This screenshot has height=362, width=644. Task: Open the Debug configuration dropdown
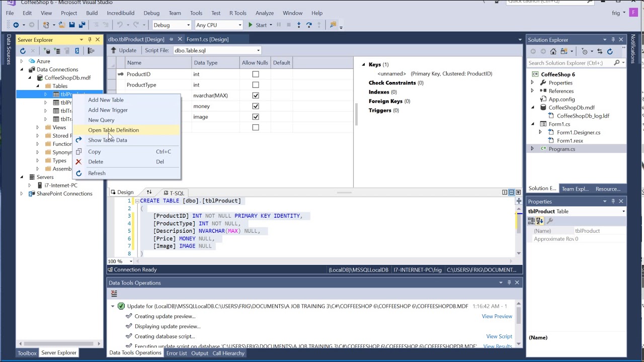point(188,25)
